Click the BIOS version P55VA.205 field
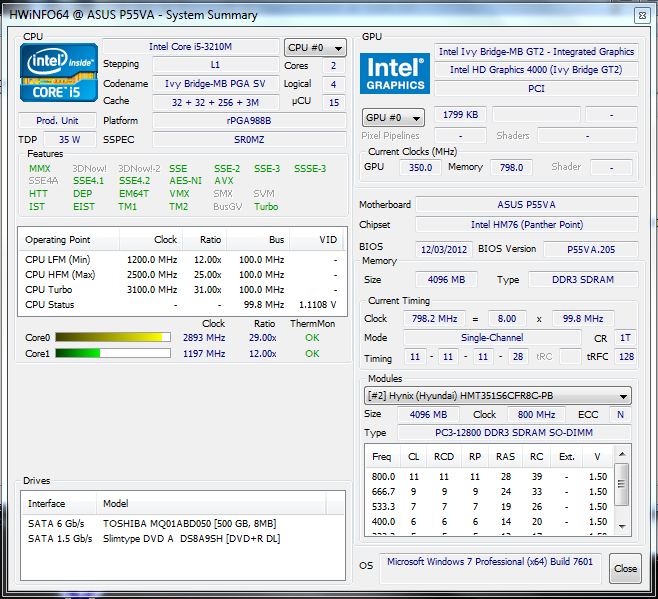 click(591, 249)
